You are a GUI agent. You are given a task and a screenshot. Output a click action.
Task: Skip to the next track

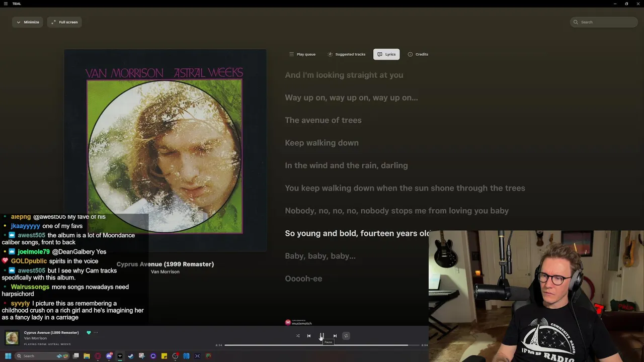pos(335,336)
